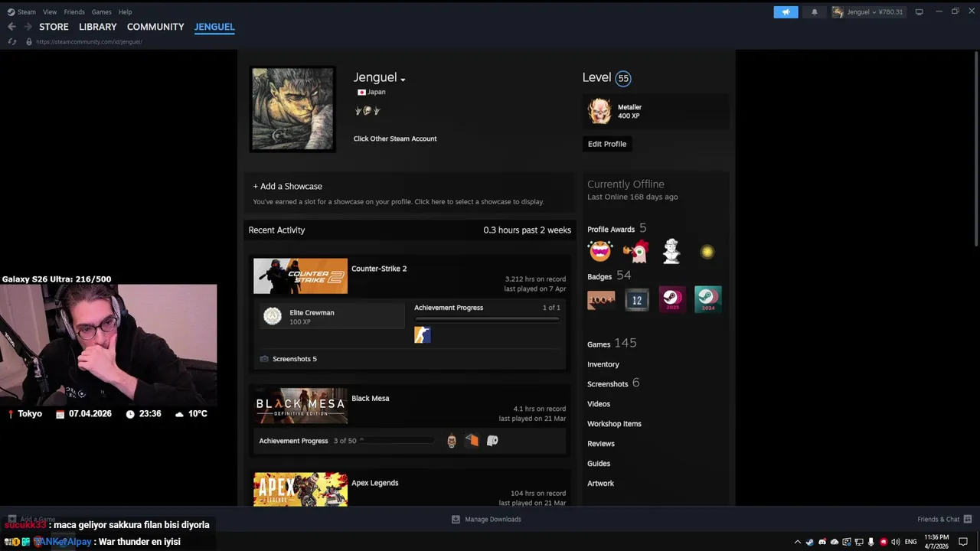Viewport: 980px width, 551px height.
Task: Open the Friends menu
Action: 74,11
